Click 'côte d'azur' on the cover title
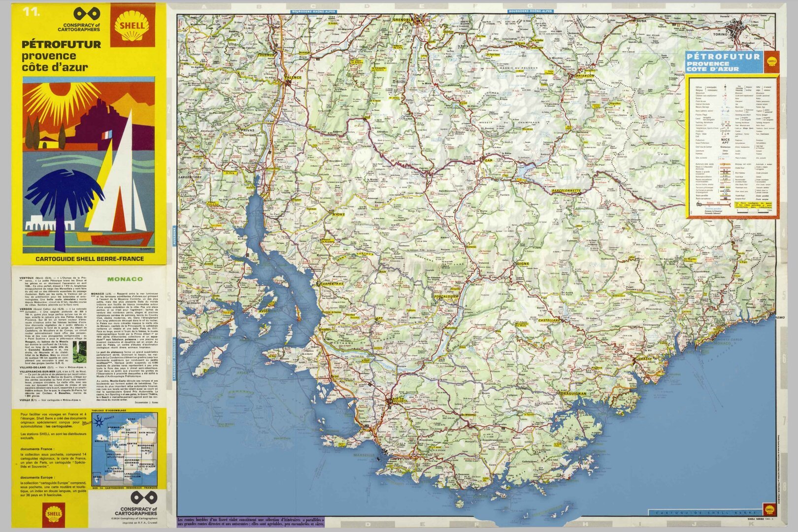Image resolution: width=798 pixels, height=532 pixels. (54, 67)
